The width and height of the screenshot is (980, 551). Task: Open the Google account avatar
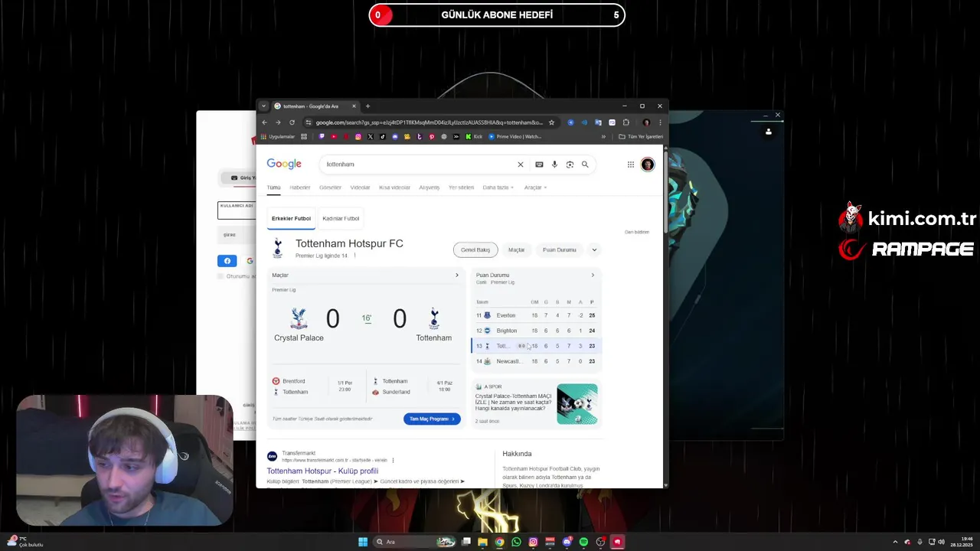point(648,165)
